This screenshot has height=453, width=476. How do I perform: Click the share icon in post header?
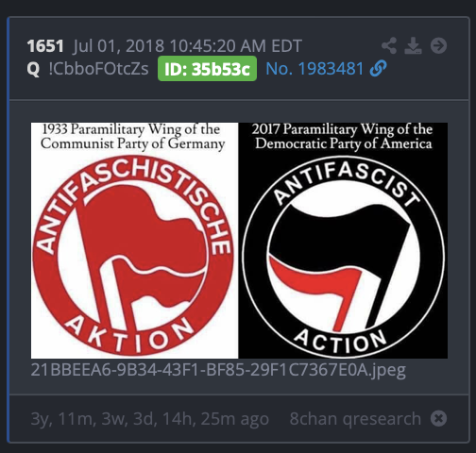click(389, 45)
